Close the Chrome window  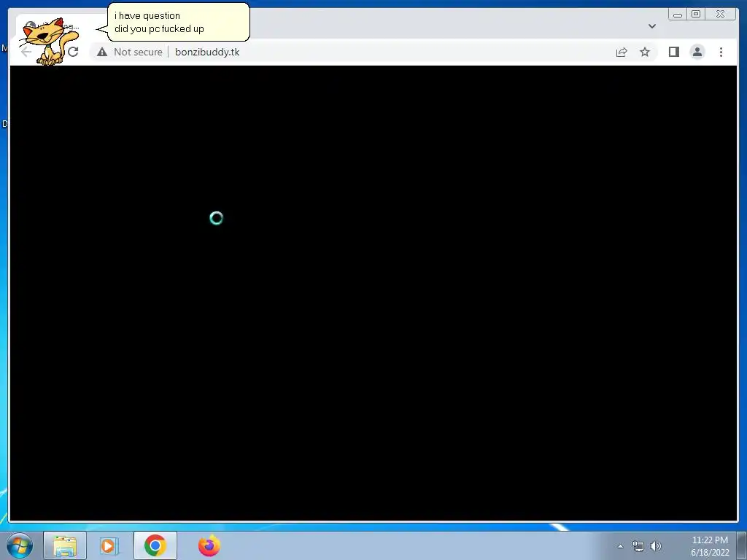coord(721,15)
